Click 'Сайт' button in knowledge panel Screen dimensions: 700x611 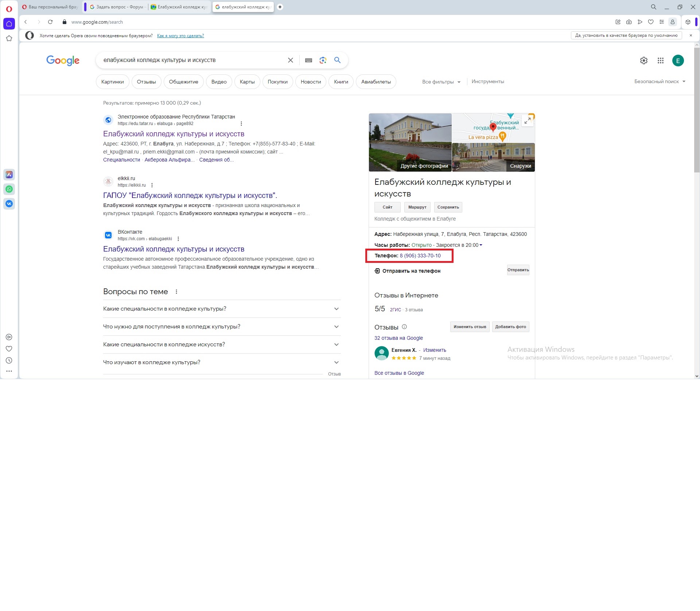pyautogui.click(x=388, y=207)
